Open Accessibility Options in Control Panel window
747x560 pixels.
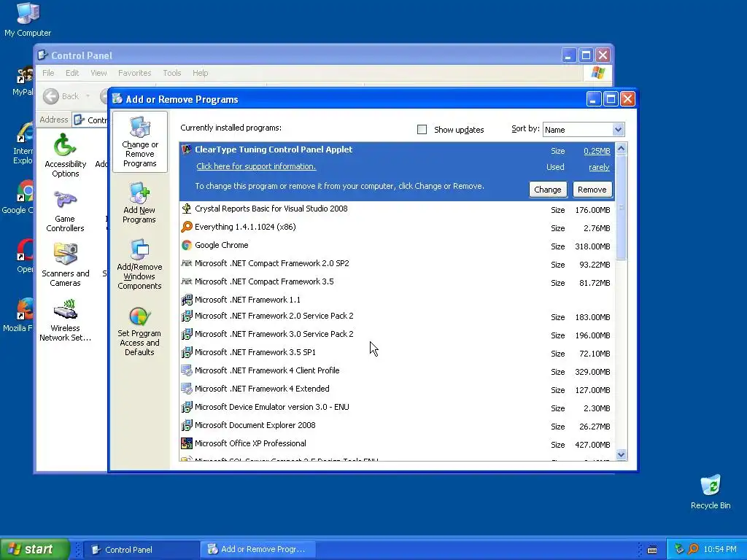(x=65, y=155)
